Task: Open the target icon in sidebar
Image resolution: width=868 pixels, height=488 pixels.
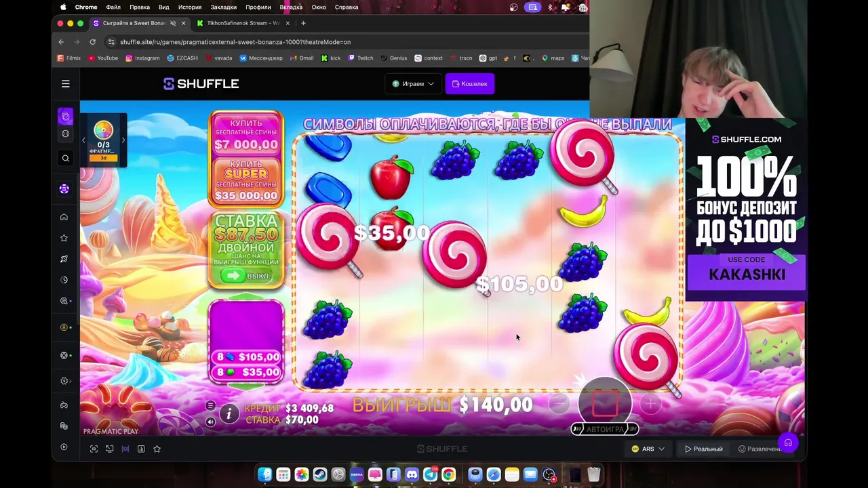Action: (x=64, y=301)
